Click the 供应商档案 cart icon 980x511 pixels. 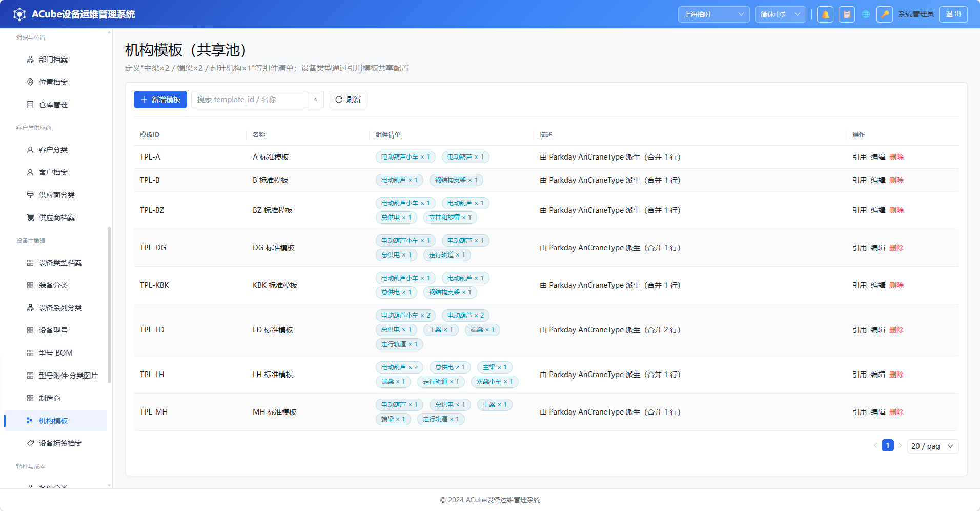(x=30, y=218)
